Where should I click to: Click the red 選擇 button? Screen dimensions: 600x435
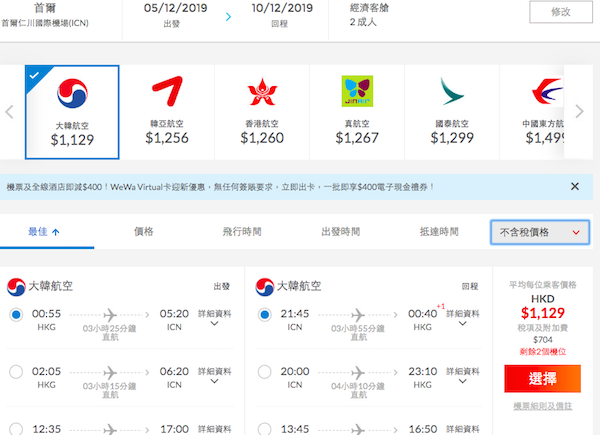point(542,379)
